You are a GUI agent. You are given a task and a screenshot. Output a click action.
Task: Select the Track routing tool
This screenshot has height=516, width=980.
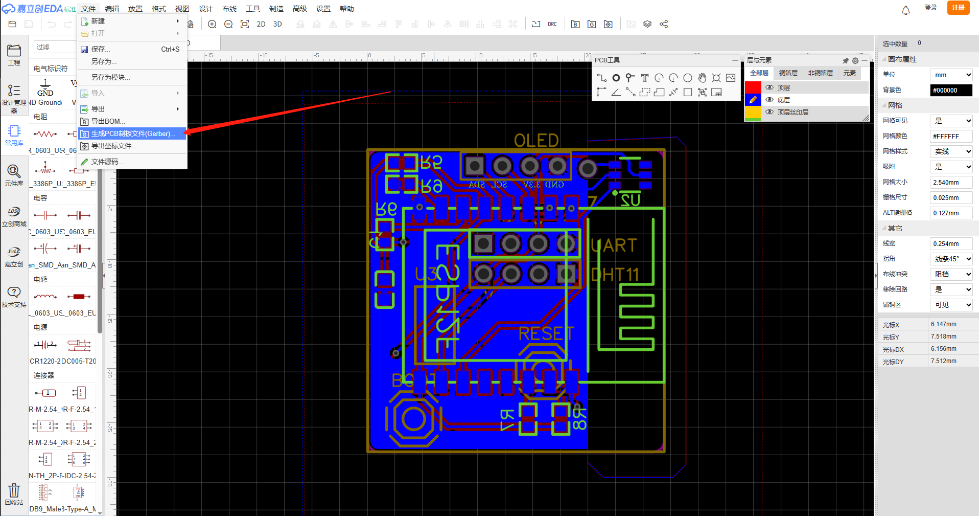tap(601, 78)
